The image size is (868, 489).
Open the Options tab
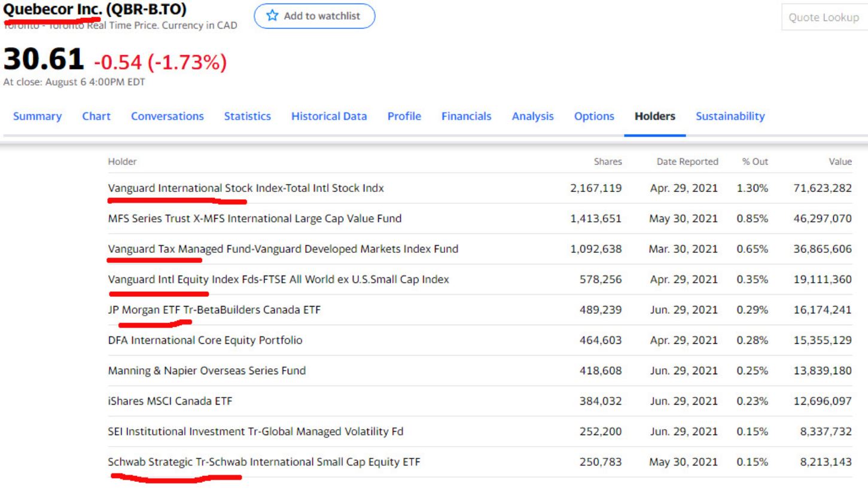(x=593, y=117)
